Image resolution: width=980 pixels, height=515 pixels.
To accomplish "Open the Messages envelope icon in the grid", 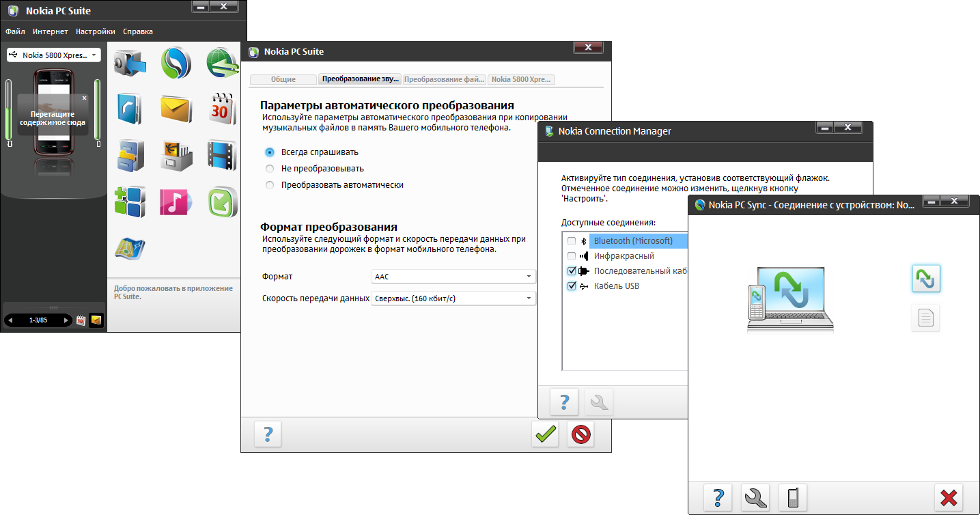I will [x=176, y=109].
